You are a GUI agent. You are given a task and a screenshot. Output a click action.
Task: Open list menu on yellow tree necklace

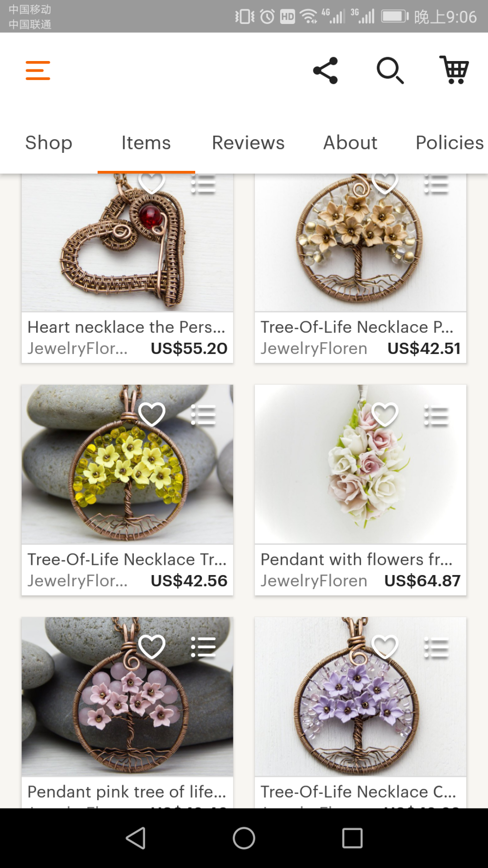tap(203, 415)
